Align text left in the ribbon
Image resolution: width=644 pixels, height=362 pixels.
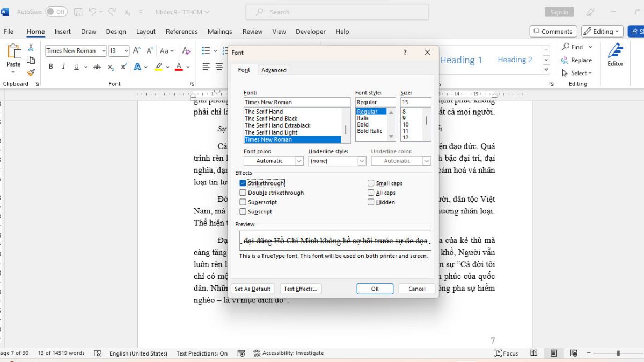(206, 67)
